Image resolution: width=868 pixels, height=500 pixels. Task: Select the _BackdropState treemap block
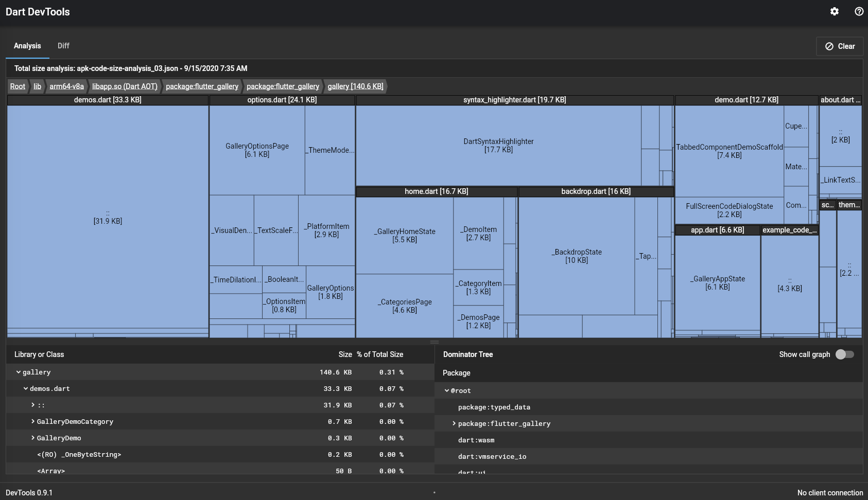click(577, 256)
